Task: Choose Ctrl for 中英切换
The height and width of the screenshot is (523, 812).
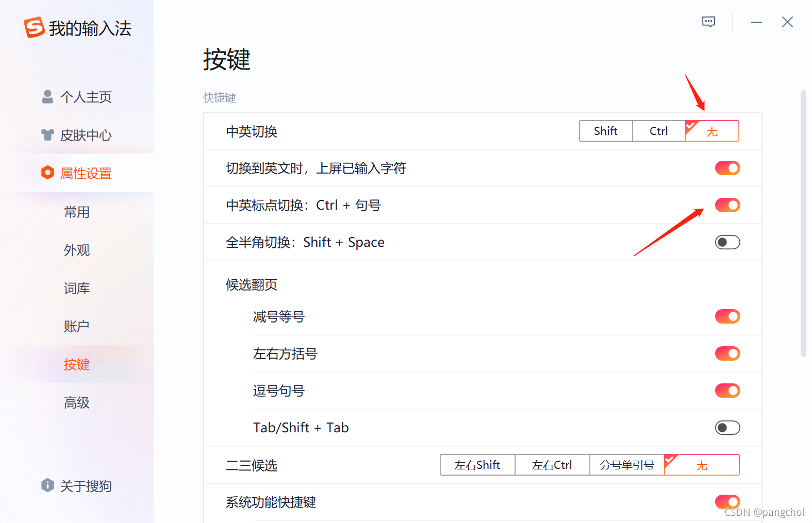Action: tap(659, 131)
